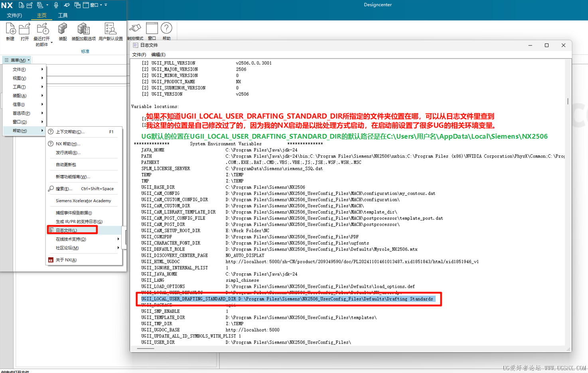
Task: Switch to the 主页 ribbon tab
Action: click(41, 16)
